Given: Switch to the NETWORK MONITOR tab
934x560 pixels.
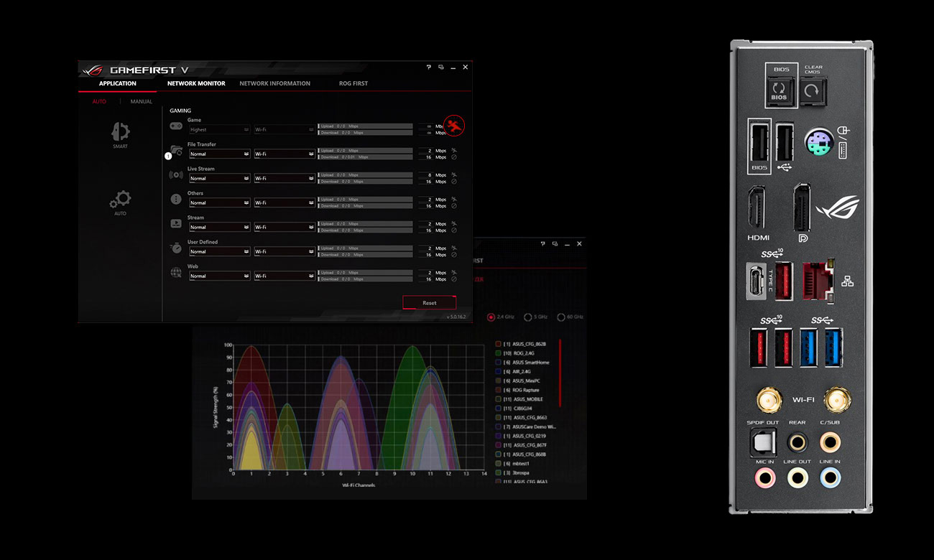Looking at the screenshot, I should click(196, 83).
